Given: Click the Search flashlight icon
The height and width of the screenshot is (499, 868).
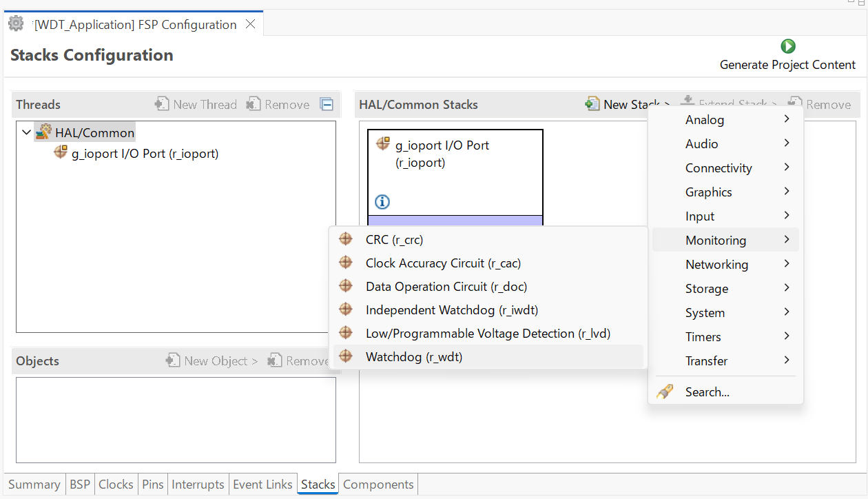Looking at the screenshot, I should 665,392.
